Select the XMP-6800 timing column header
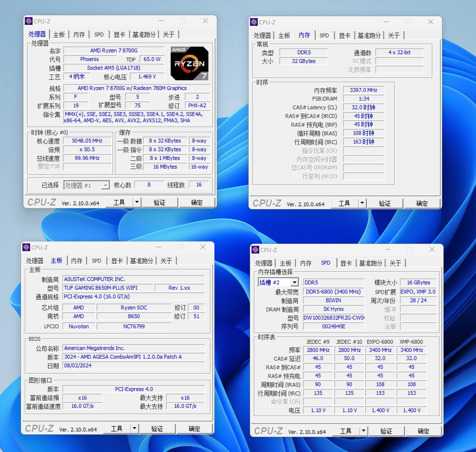 coord(411,342)
